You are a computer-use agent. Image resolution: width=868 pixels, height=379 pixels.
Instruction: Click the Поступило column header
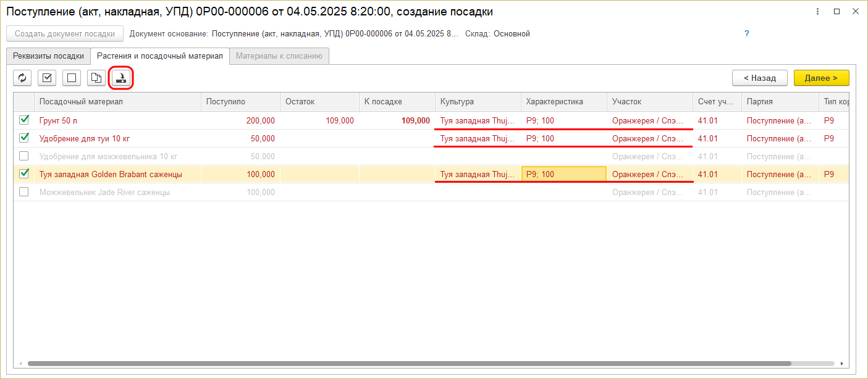click(240, 102)
